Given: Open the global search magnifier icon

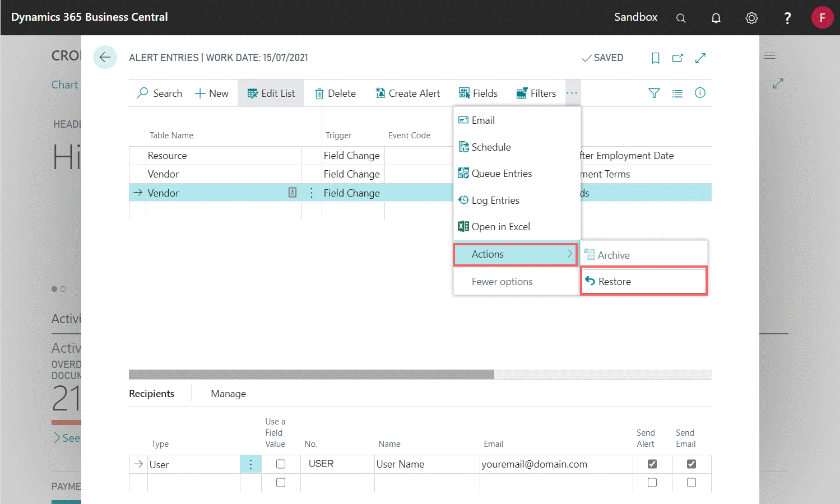Looking at the screenshot, I should tap(681, 18).
